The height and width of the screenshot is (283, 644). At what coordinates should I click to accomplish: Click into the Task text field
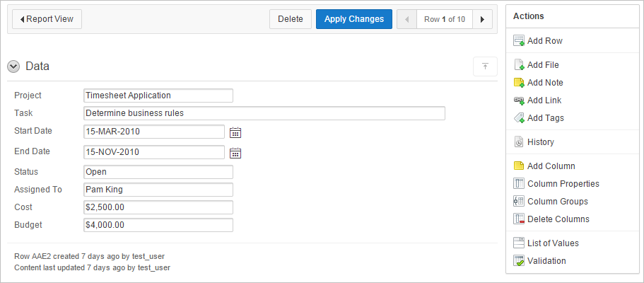264,113
